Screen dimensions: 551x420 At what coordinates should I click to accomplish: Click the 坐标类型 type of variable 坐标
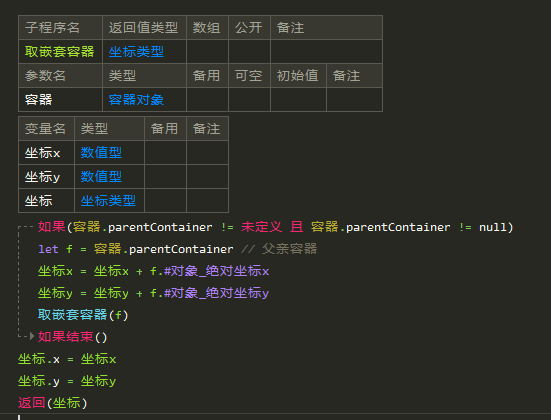(x=109, y=201)
